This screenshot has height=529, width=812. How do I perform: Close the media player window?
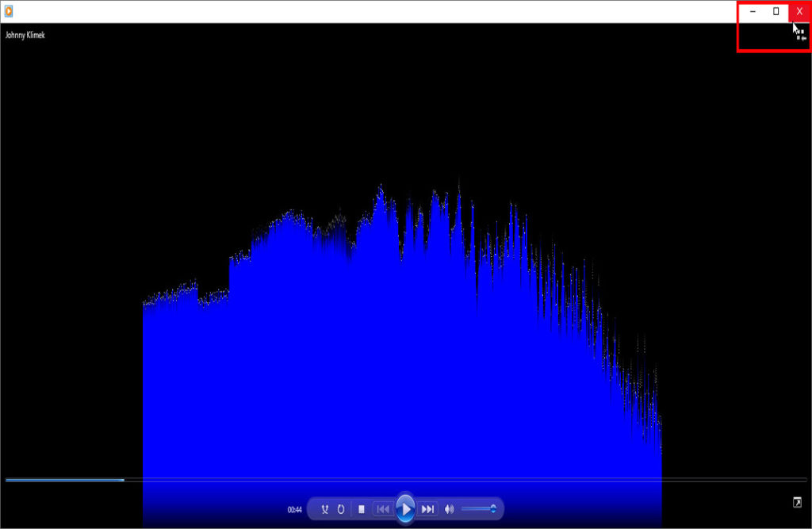[x=799, y=11]
